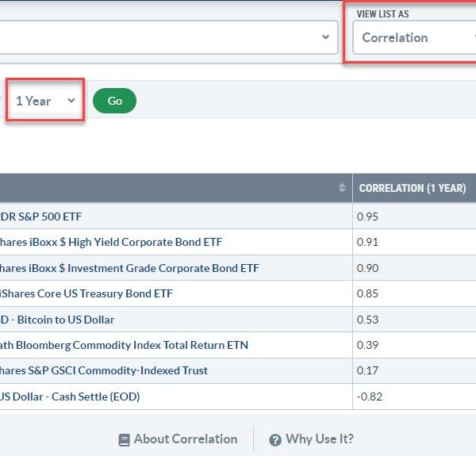
Task: Open the SPDR S&P 500 ETF link
Action: (x=40, y=217)
